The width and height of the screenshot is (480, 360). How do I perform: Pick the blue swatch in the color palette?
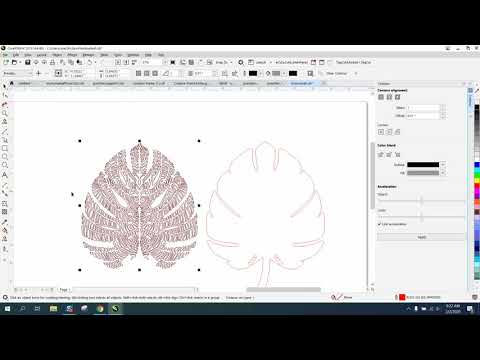tap(477, 165)
